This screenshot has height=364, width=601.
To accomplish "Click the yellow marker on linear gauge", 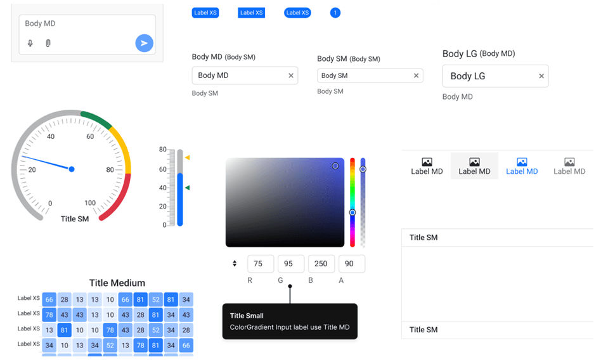I will [x=187, y=157].
